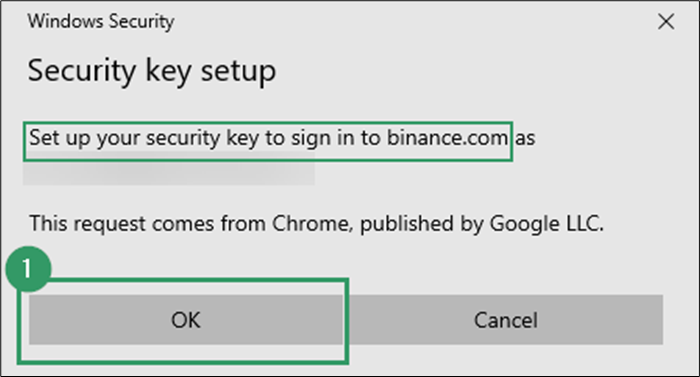Confirm security key setup with OK
700x377 pixels.
click(186, 319)
